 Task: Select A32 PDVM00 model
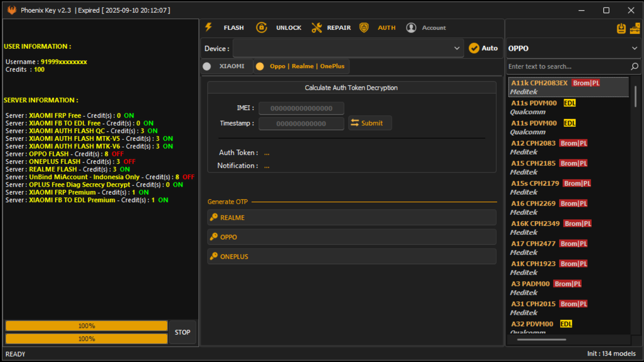tap(568, 327)
